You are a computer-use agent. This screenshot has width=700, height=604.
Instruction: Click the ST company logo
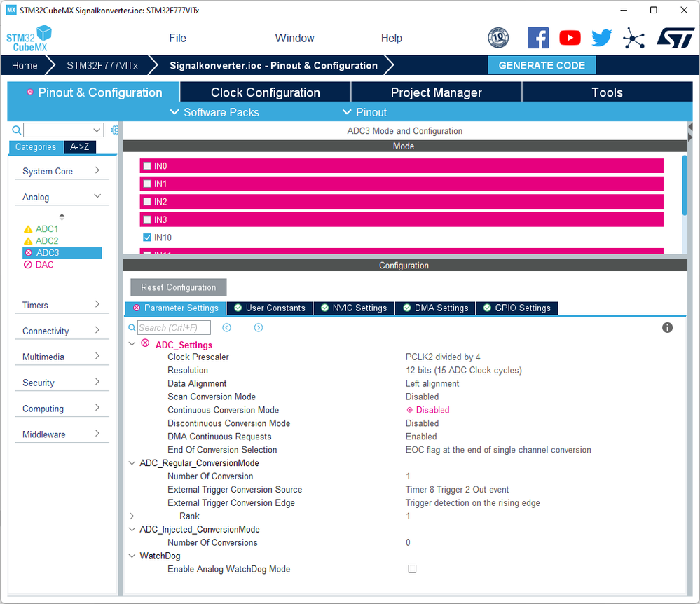pyautogui.click(x=675, y=38)
